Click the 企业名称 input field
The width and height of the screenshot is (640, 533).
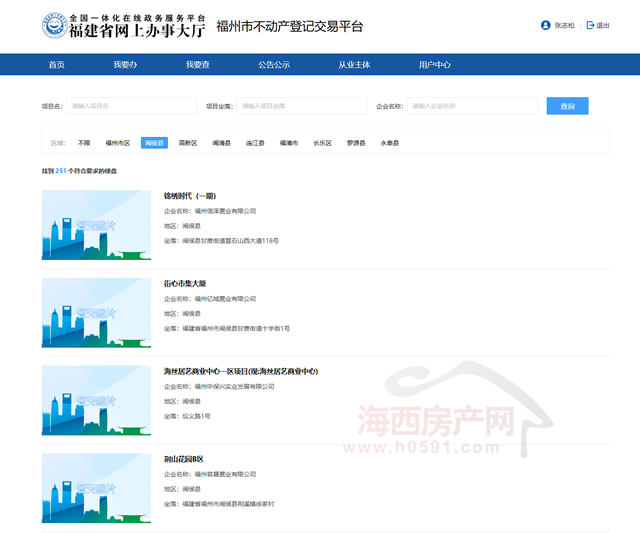coord(472,106)
